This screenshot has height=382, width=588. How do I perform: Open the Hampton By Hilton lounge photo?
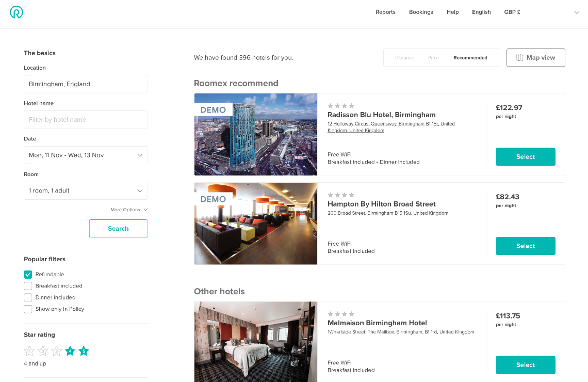pos(256,224)
